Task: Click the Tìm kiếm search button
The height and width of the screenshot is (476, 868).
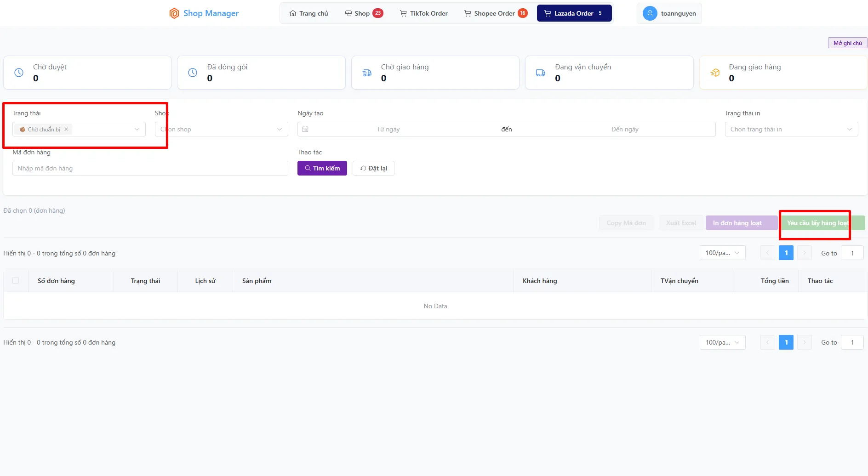Action: (x=322, y=168)
